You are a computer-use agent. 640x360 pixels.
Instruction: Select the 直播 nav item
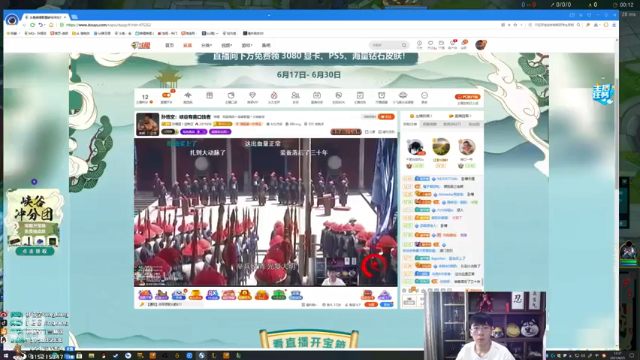pos(187,45)
